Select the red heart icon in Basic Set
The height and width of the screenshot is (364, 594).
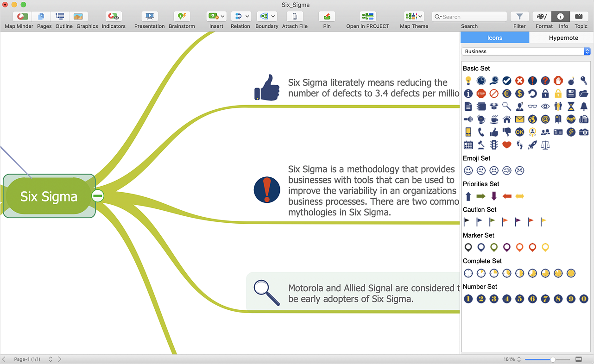point(506,145)
